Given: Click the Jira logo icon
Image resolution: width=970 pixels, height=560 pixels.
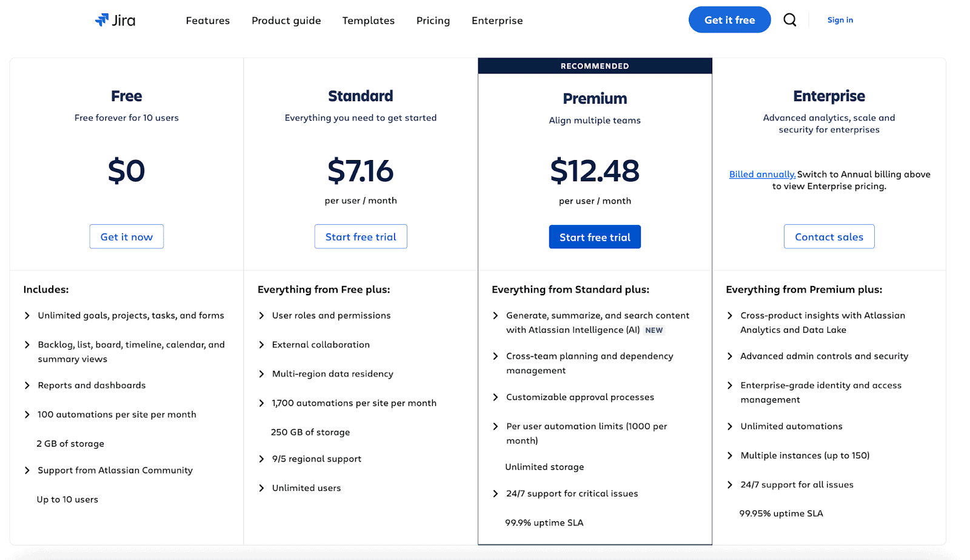Looking at the screenshot, I should coord(102,20).
